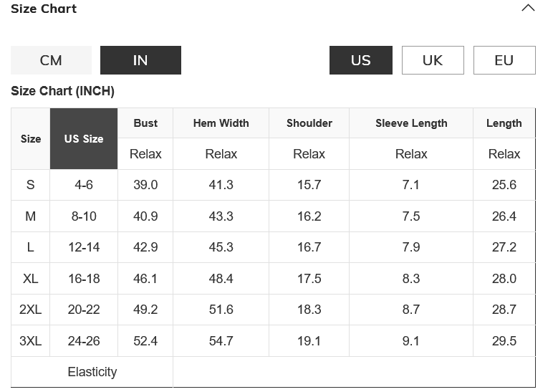Select the XL size row label
Image resolution: width=553 pixels, height=392 pixels.
[30, 279]
